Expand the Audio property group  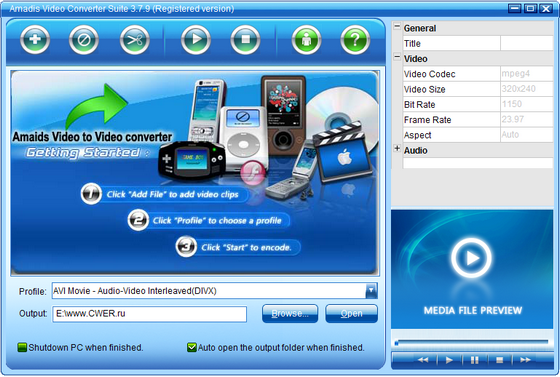pyautogui.click(x=397, y=148)
